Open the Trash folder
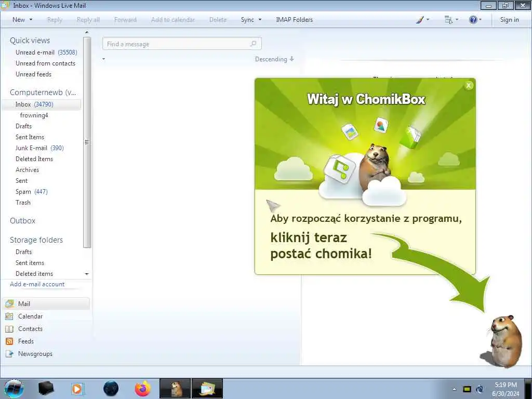Viewport: 532px width, 399px height. point(23,203)
